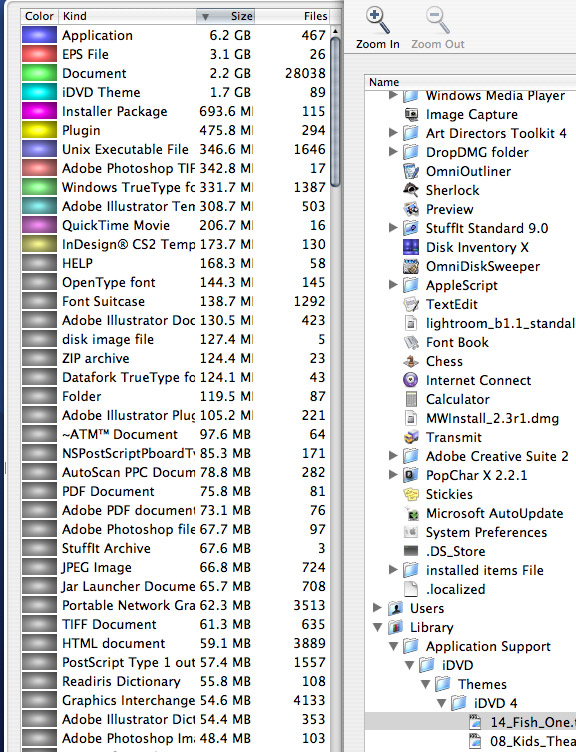Click the scroll up arrow in kinds list

(x=335, y=31)
